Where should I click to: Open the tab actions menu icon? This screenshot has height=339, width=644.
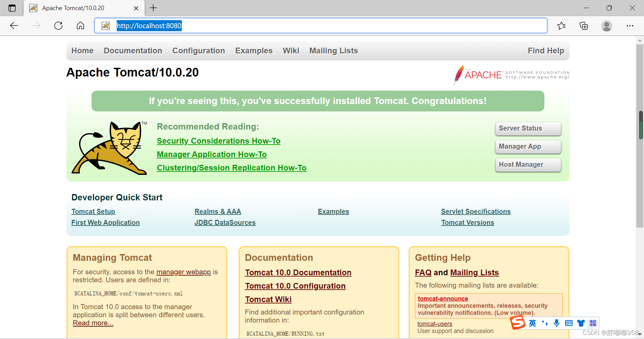[12, 8]
